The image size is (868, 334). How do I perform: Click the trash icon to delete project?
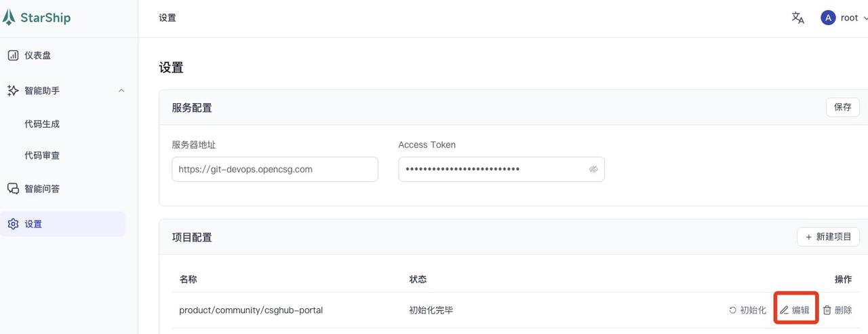click(x=827, y=310)
